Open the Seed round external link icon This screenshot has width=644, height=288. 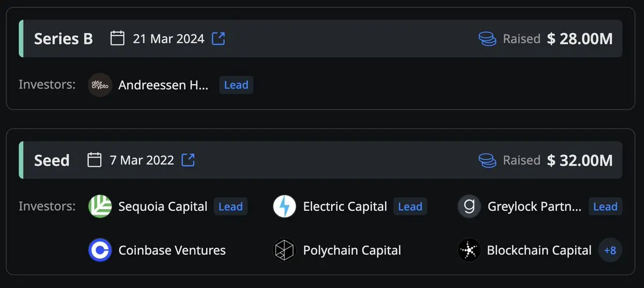point(188,160)
